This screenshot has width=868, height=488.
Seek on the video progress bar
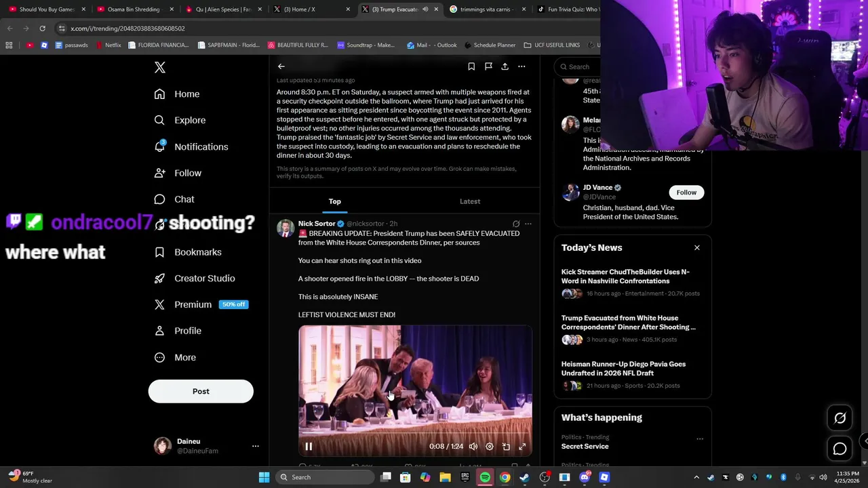(415, 433)
